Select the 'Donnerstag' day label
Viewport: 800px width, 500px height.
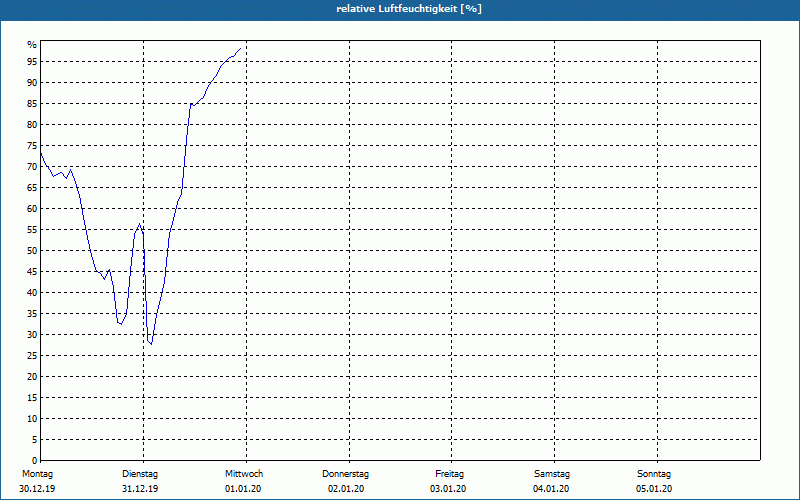[x=345, y=474]
